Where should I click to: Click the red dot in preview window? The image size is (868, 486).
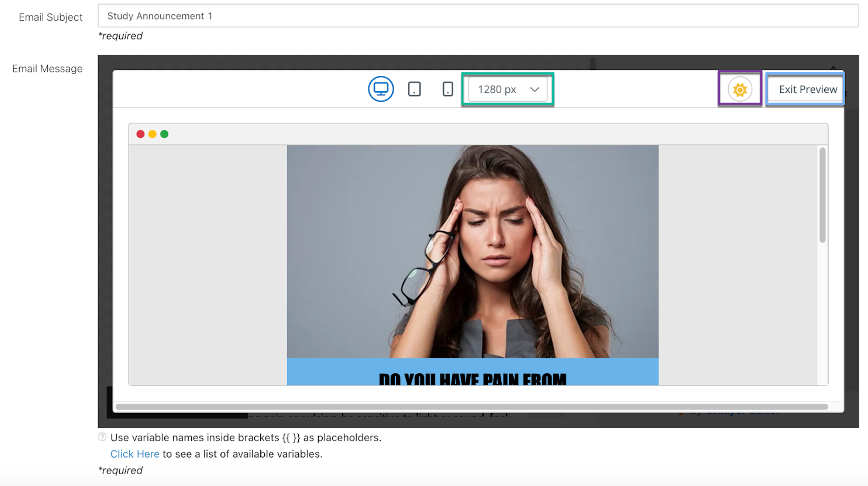(x=141, y=134)
